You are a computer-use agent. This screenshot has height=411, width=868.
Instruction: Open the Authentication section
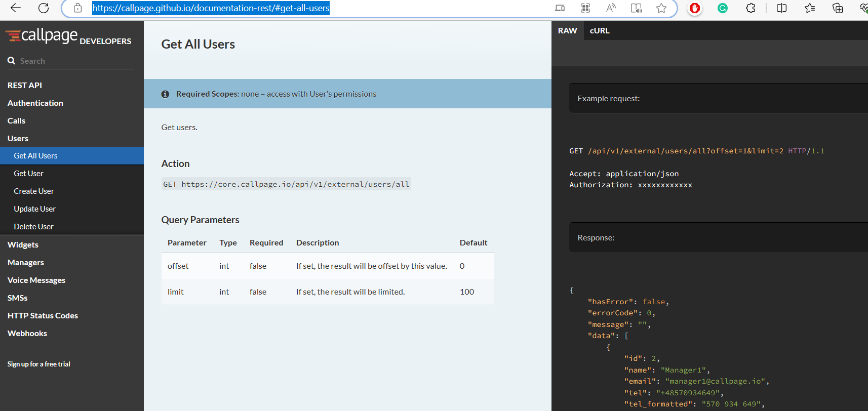click(35, 103)
